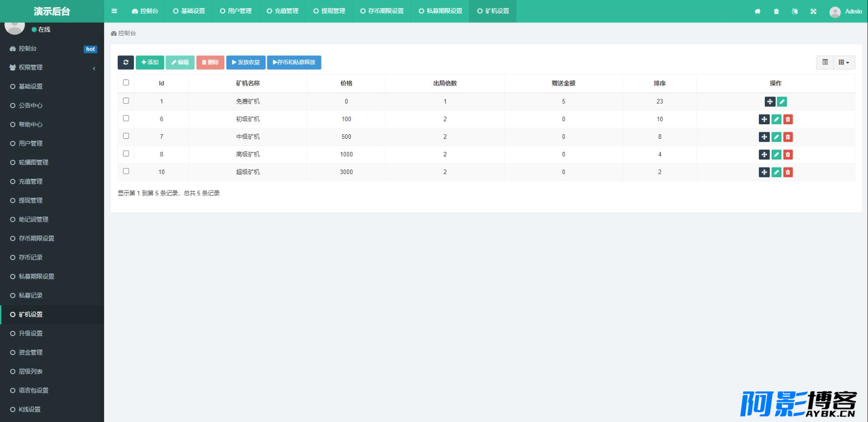Image resolution: width=868 pixels, height=422 pixels.
Task: Select the 矿机设置 top tab
Action: [493, 11]
